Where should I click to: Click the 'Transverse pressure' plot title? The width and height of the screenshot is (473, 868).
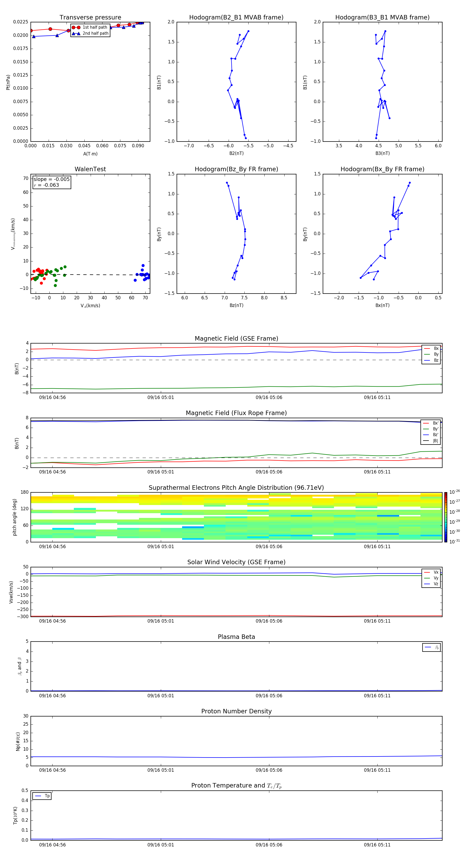(x=90, y=18)
